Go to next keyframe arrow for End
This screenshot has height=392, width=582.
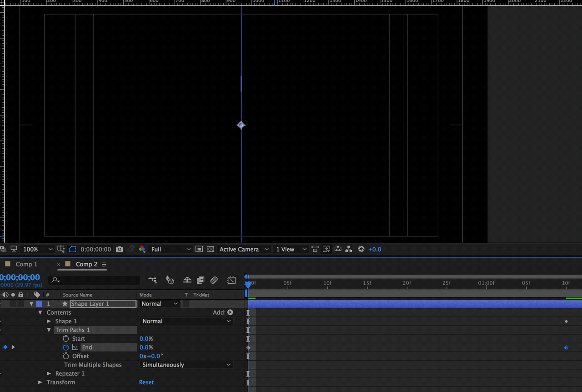tap(13, 347)
